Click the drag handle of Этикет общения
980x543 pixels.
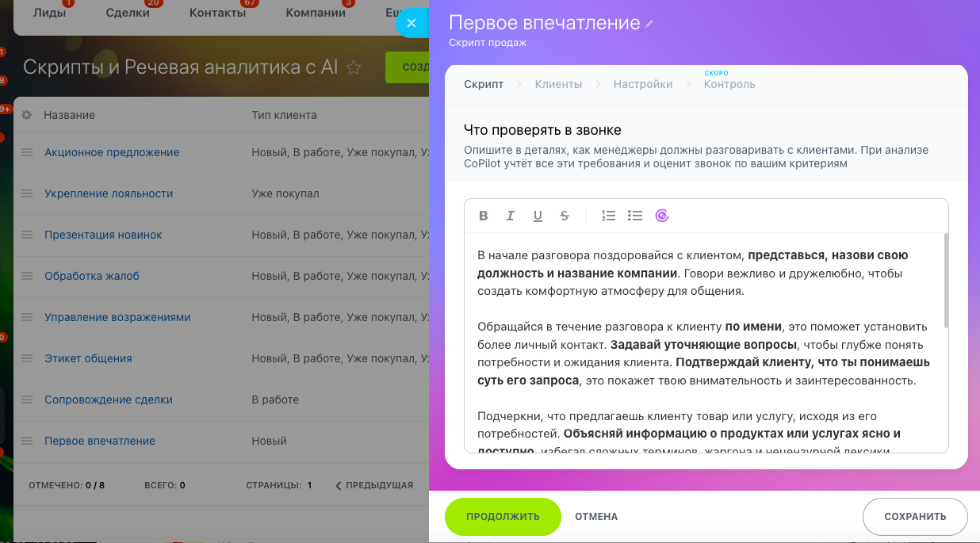[x=27, y=358]
